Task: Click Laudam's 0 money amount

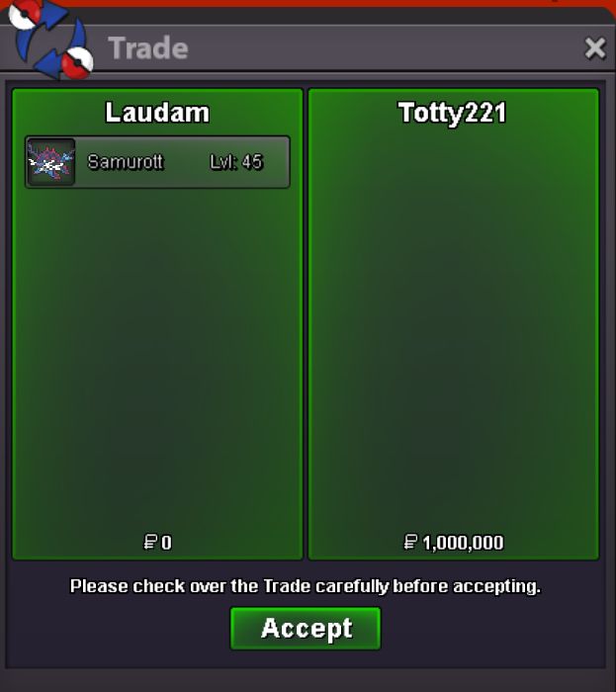Action: (166, 543)
